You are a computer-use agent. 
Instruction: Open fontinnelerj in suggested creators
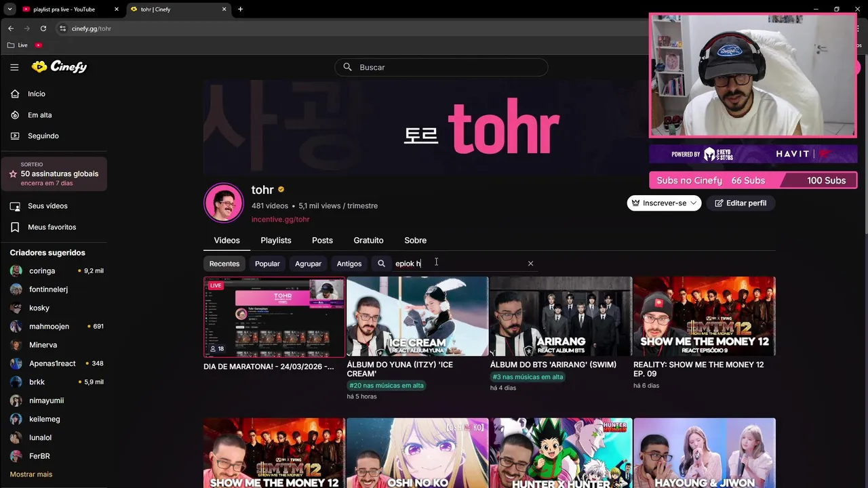[48, 289]
